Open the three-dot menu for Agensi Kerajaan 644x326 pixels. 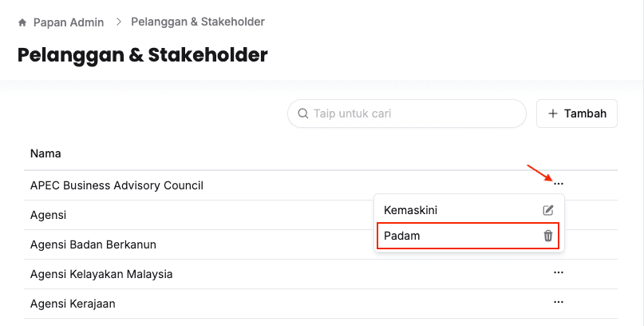click(559, 302)
